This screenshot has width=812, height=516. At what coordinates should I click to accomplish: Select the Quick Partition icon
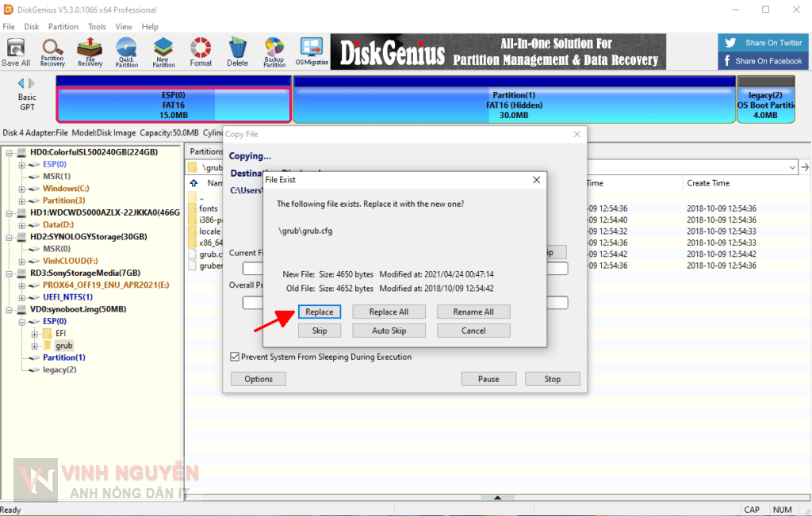[126, 52]
